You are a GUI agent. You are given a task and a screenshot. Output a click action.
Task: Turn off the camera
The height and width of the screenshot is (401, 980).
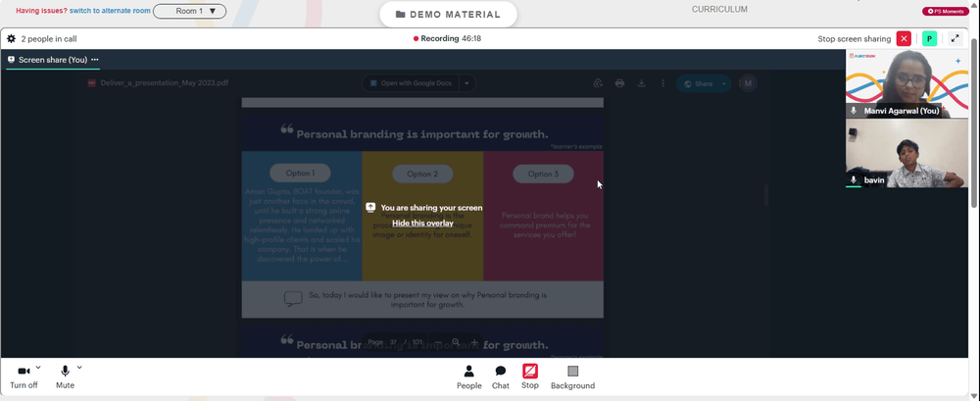coord(24,377)
